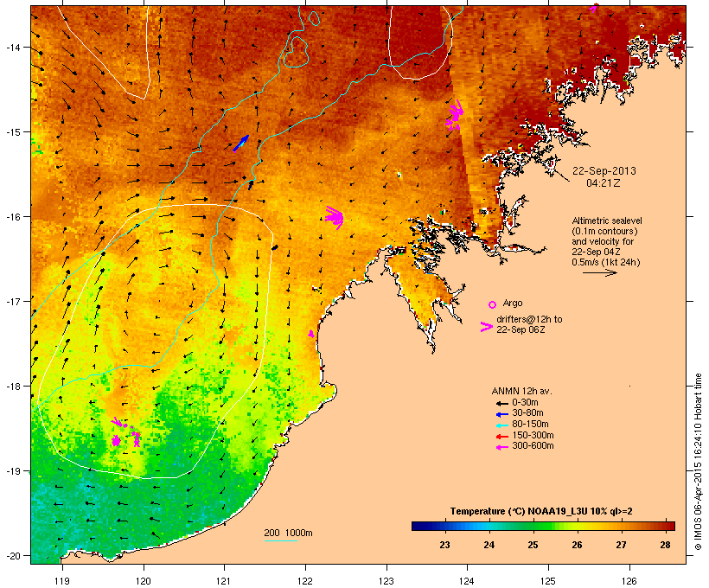Image resolution: width=709 pixels, height=588 pixels.
Task: Click the 27 label on the temperature scale
Action: click(x=621, y=545)
